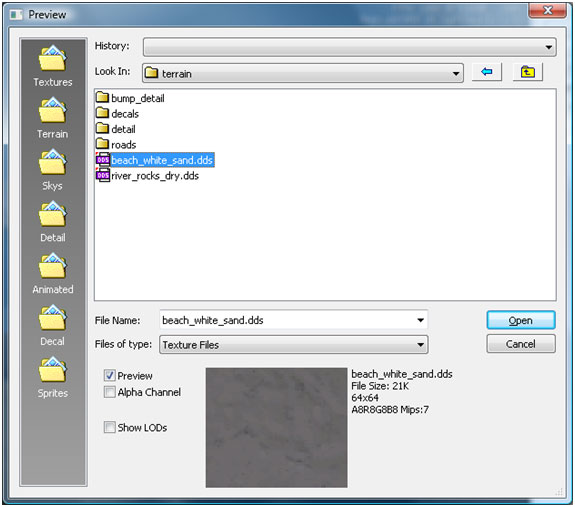Enable the Show LODs checkbox
This screenshot has width=575, height=507.
[x=110, y=427]
